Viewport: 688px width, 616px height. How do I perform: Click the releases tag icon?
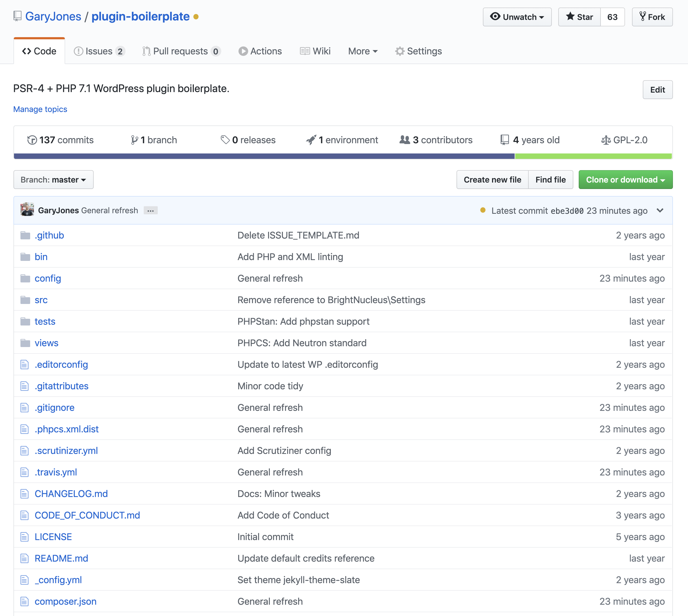pos(225,140)
